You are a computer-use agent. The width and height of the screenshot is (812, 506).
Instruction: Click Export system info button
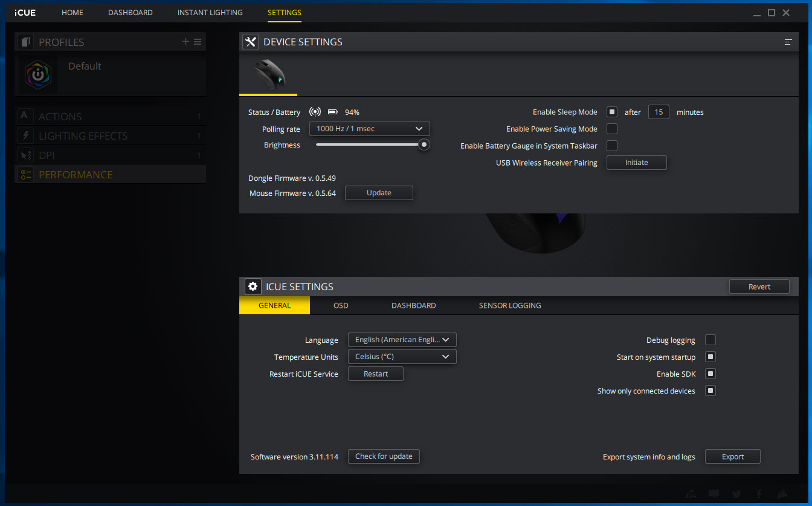(733, 456)
